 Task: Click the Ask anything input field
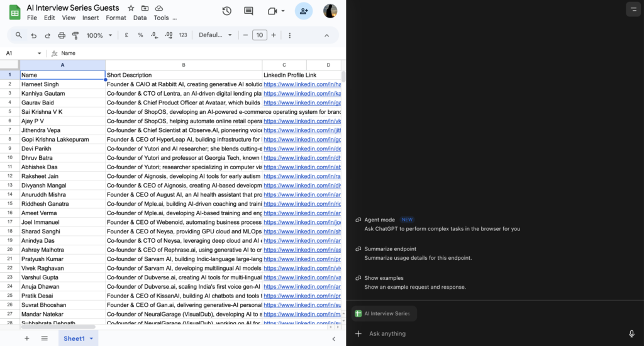click(x=491, y=334)
